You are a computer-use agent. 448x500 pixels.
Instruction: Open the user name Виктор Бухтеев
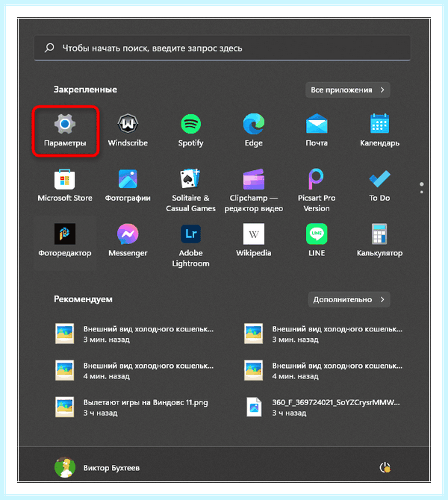pos(111,468)
